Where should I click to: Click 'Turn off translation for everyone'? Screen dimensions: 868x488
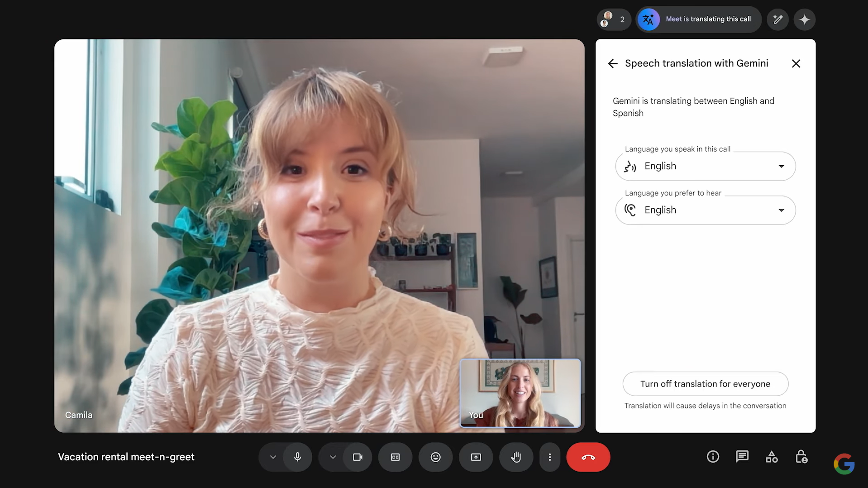click(x=705, y=384)
